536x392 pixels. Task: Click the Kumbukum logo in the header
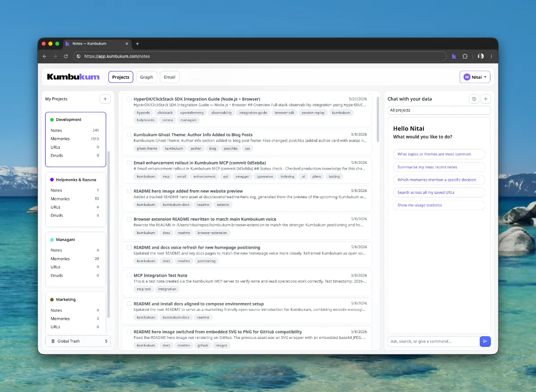click(73, 77)
